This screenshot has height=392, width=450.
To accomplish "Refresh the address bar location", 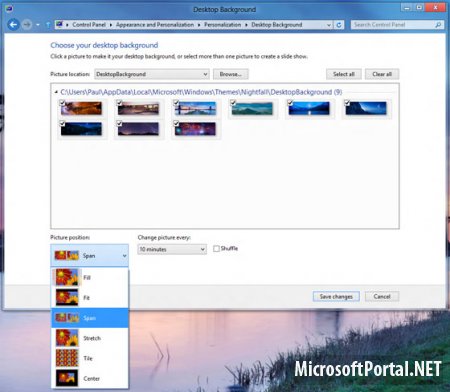I will click(339, 25).
